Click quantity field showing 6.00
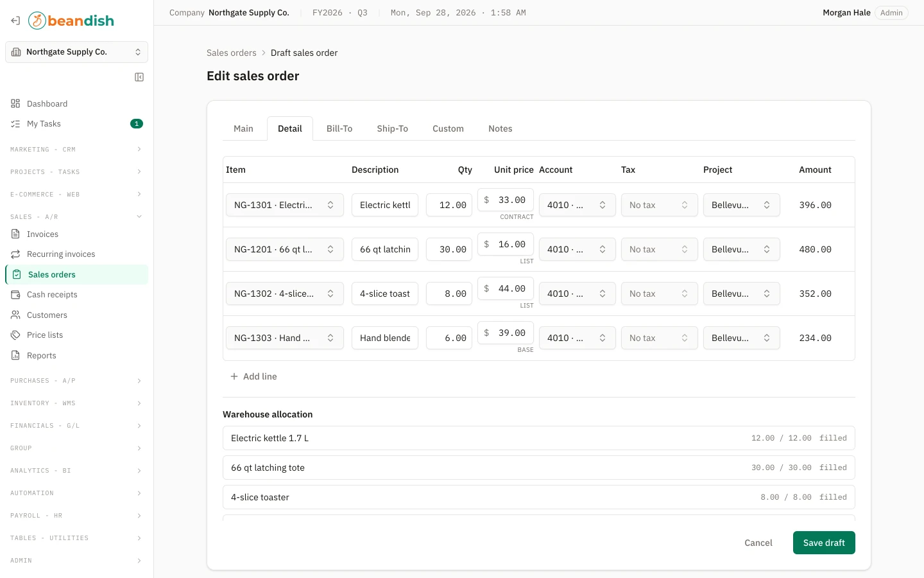924x578 pixels. (449, 338)
